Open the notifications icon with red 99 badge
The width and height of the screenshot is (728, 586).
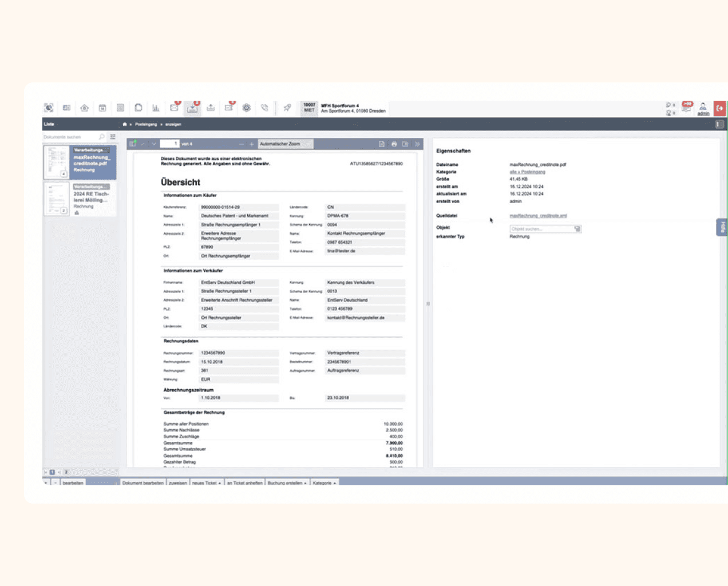(x=687, y=107)
